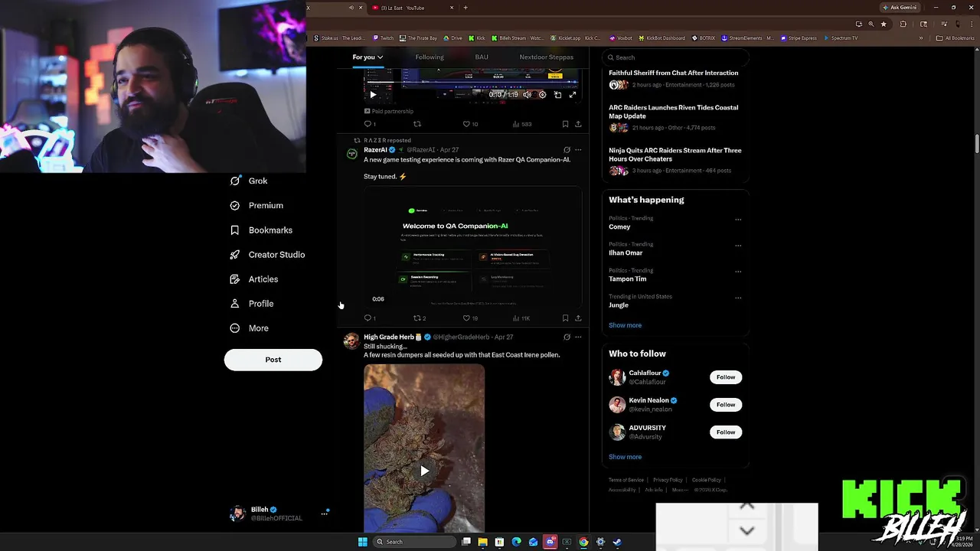Open options for Tampon Tim trend

[738, 272]
